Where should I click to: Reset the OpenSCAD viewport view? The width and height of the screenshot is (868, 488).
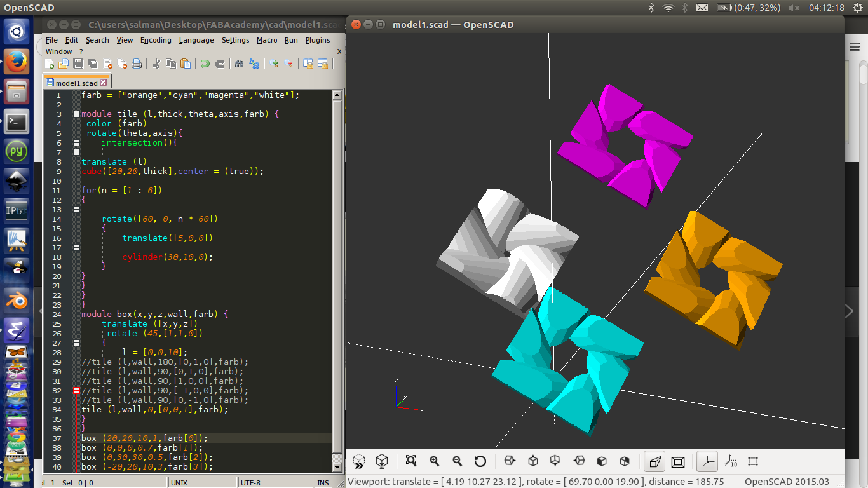[480, 461]
